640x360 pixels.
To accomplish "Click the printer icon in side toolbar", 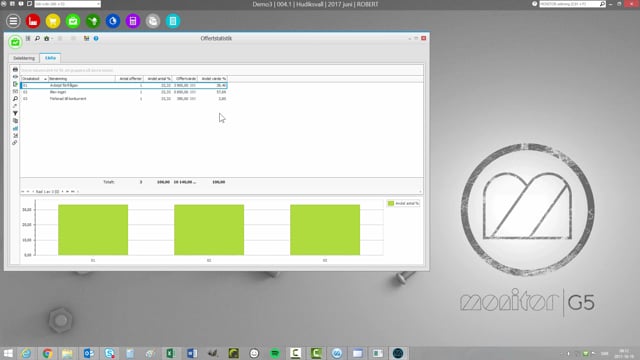I will pos(15,70).
